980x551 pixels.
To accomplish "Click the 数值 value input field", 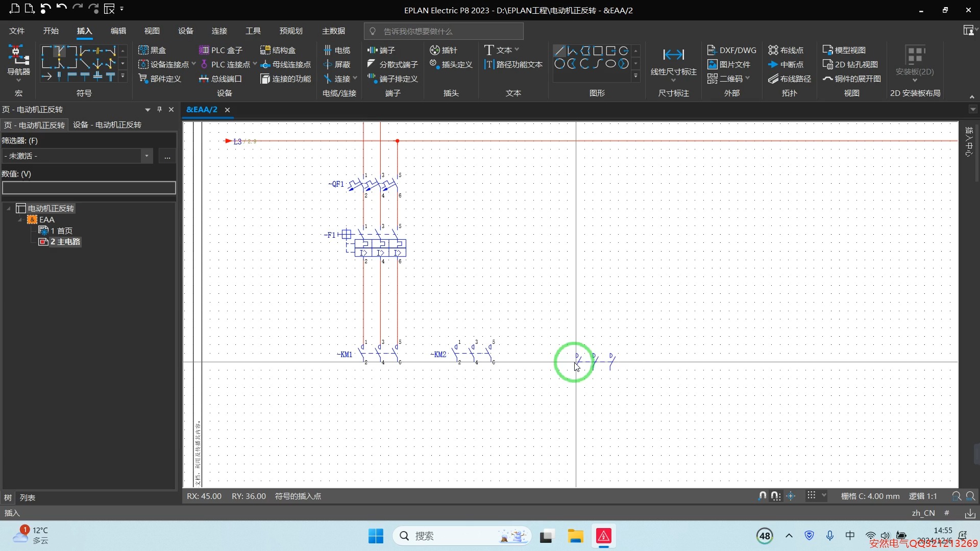I will tap(89, 188).
